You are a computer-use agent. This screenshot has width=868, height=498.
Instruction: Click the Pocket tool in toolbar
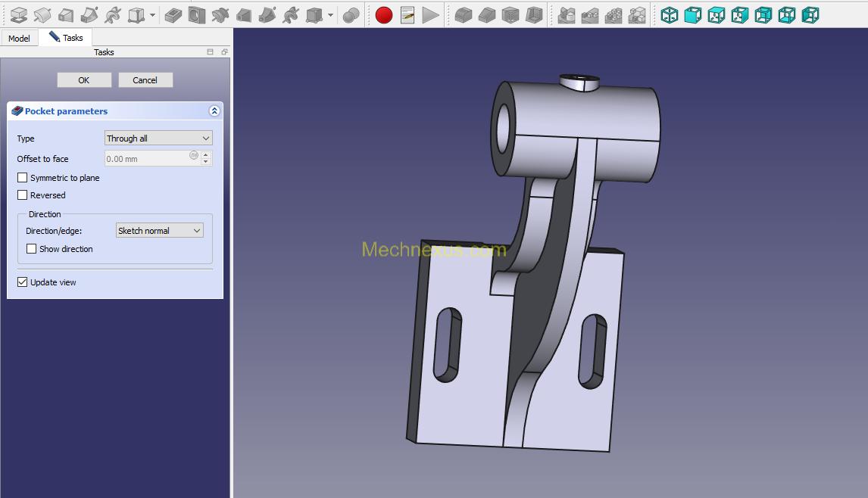173,15
